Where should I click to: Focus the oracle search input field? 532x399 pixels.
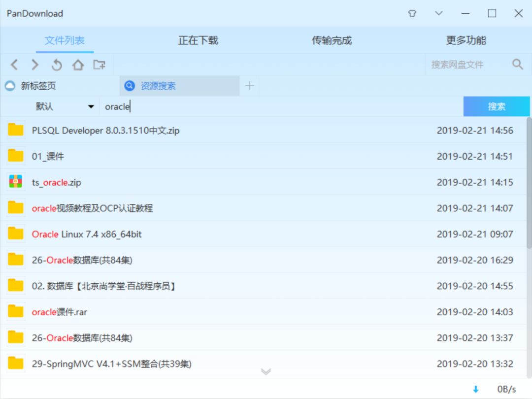(281, 106)
